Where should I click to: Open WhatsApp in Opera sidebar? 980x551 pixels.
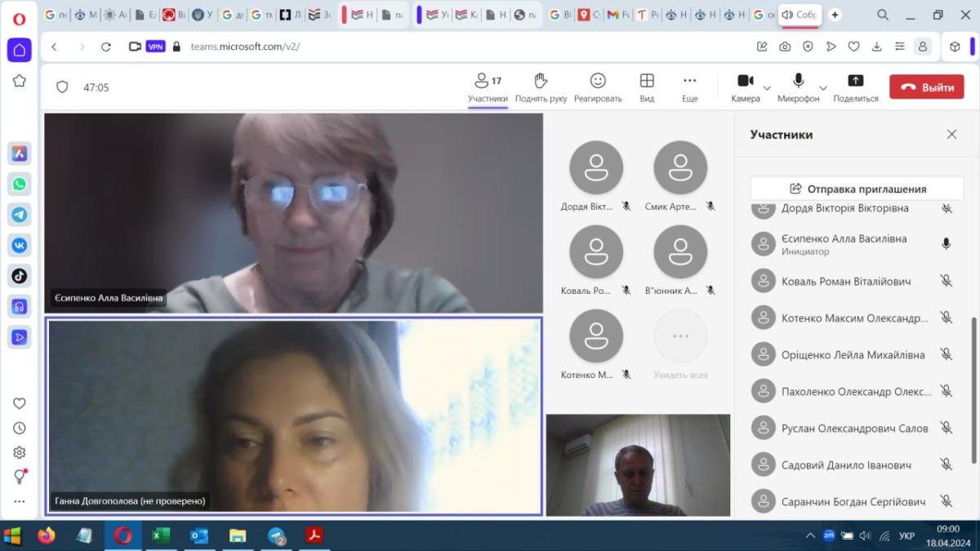point(20,184)
